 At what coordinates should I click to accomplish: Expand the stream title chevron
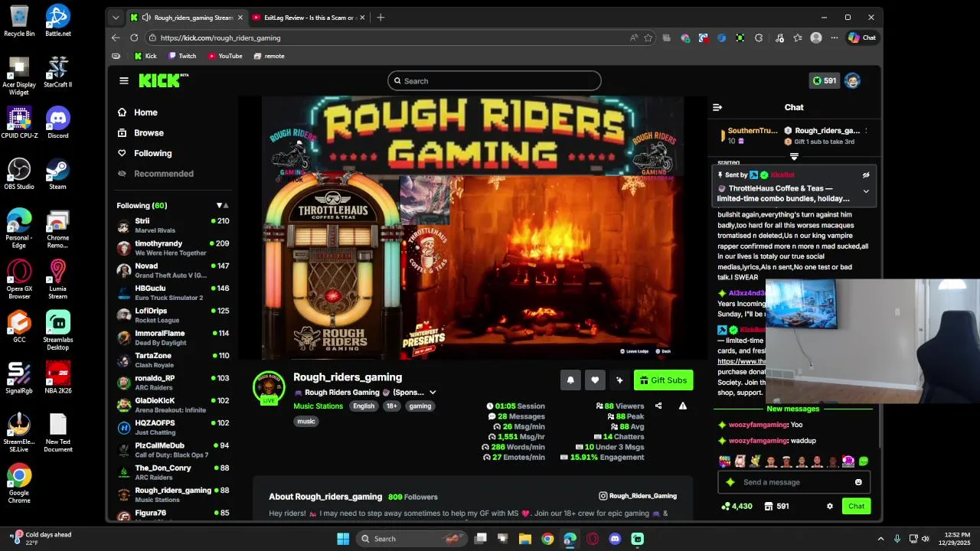click(433, 393)
